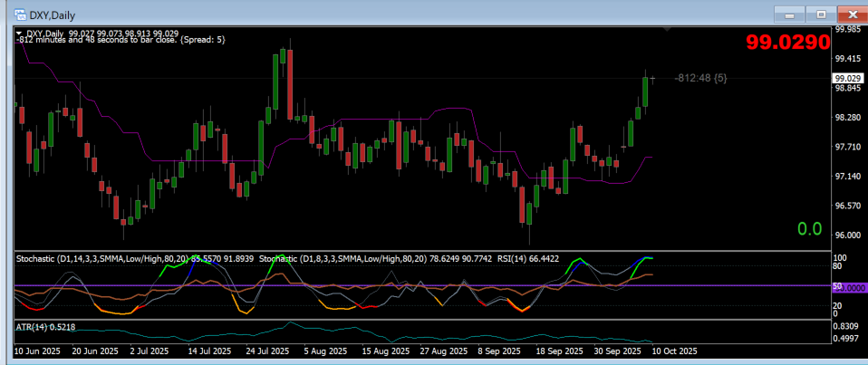Viewport: 868px width, 365px height.
Task: Maximize the DXY,Daily chart window
Action: click(x=822, y=14)
